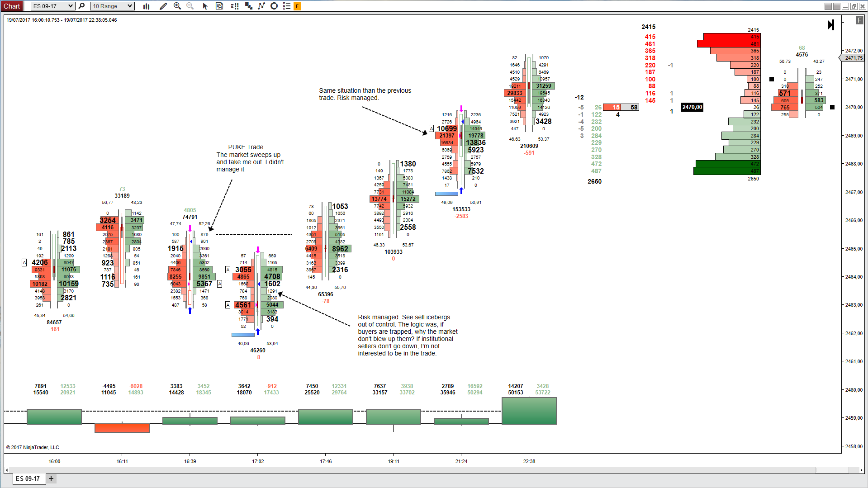Open the ES 09-17 instrument dropdown
868x488 pixels.
[52, 6]
